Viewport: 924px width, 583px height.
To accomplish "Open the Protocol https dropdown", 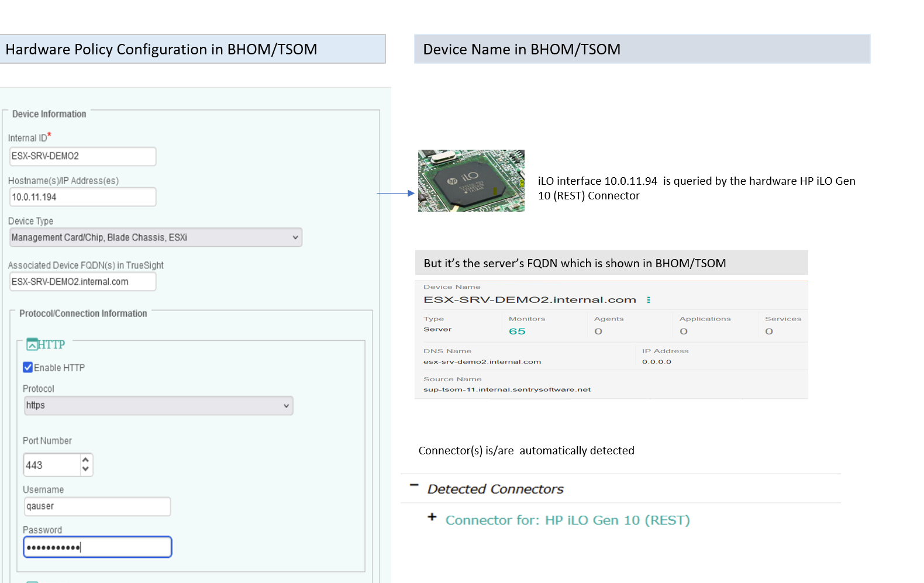I will (x=158, y=405).
